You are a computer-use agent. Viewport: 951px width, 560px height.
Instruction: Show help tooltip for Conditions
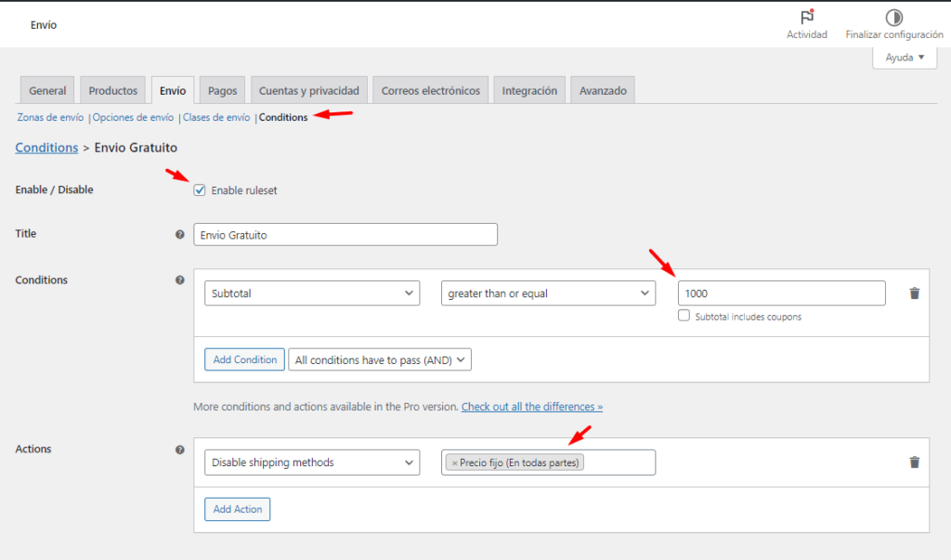179,280
